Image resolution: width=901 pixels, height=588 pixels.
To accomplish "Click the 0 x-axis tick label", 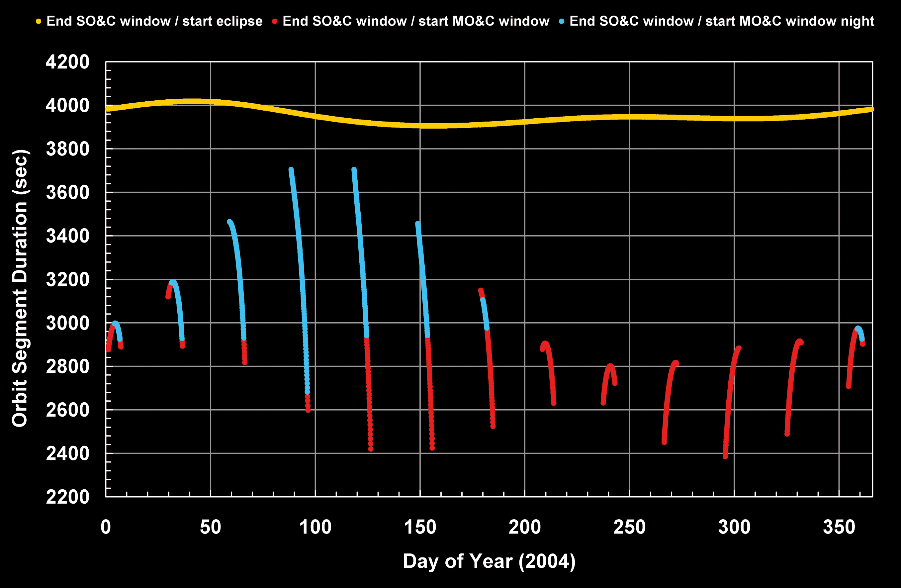I will [106, 527].
